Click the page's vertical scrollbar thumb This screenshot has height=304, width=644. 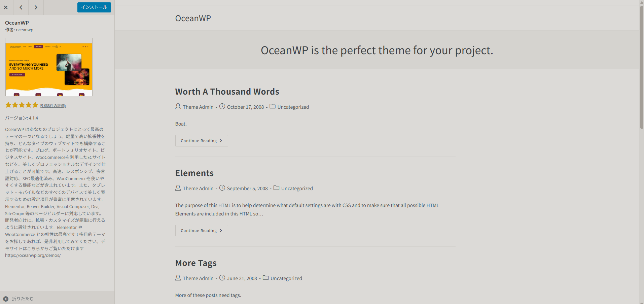coord(641,67)
